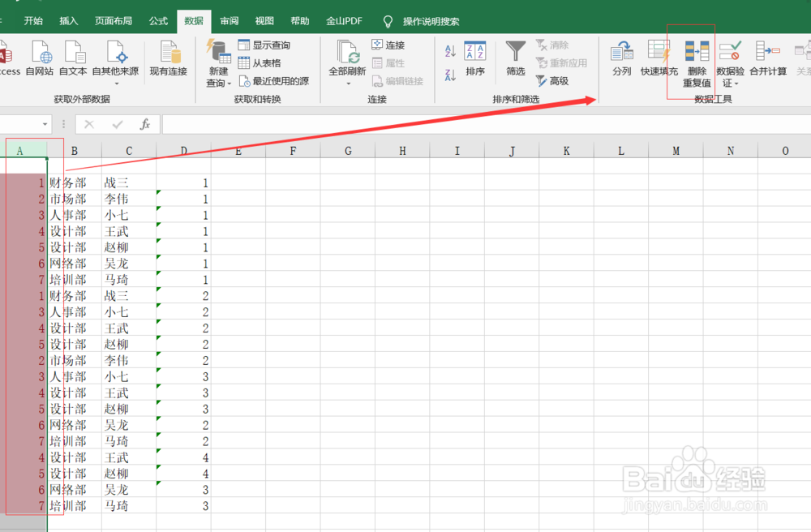Click Consolidate (合并计算)

[768, 58]
